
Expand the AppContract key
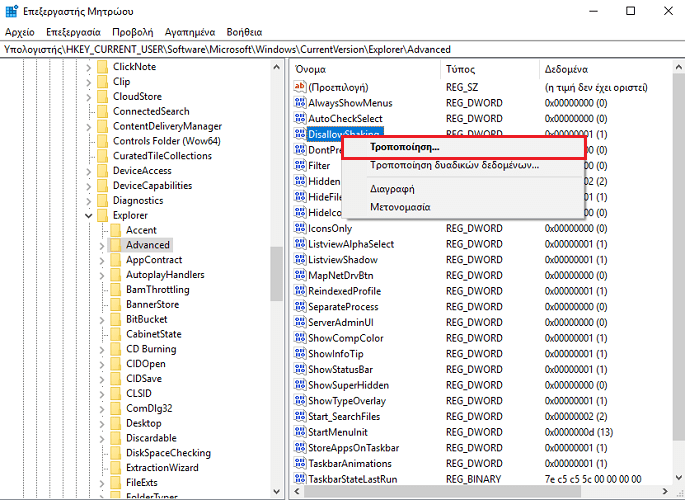pyautogui.click(x=102, y=260)
